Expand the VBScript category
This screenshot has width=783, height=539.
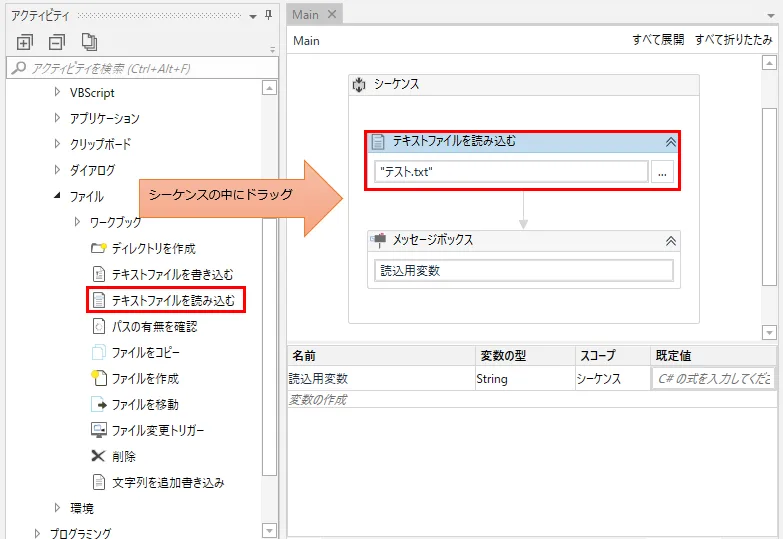(x=57, y=92)
